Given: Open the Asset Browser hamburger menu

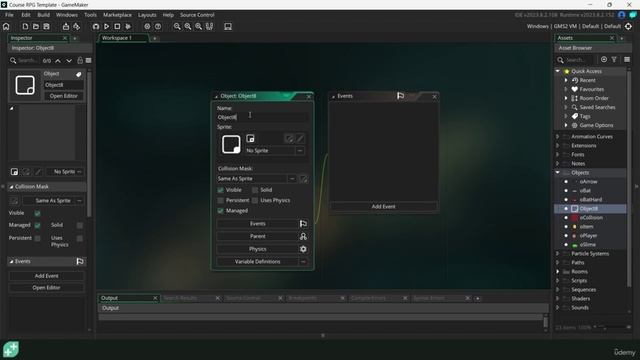Looking at the screenshot, I should (627, 60).
